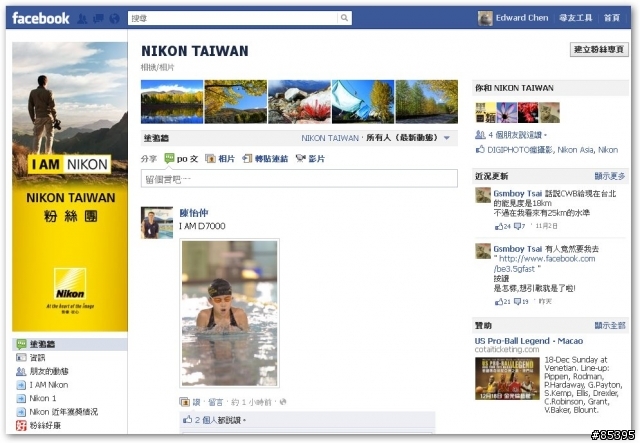Open 陳怡仲 profile name link
Image resolution: width=640 pixels, height=443 pixels.
(194, 213)
